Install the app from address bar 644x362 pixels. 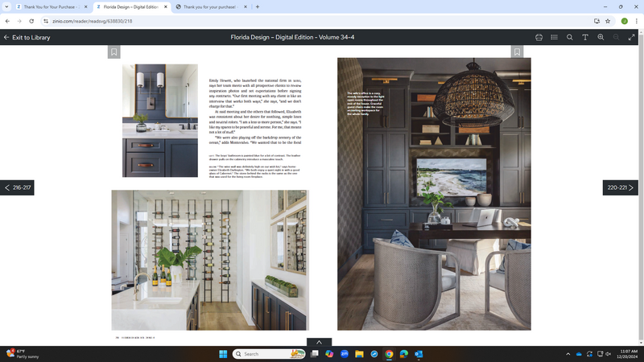click(x=597, y=21)
